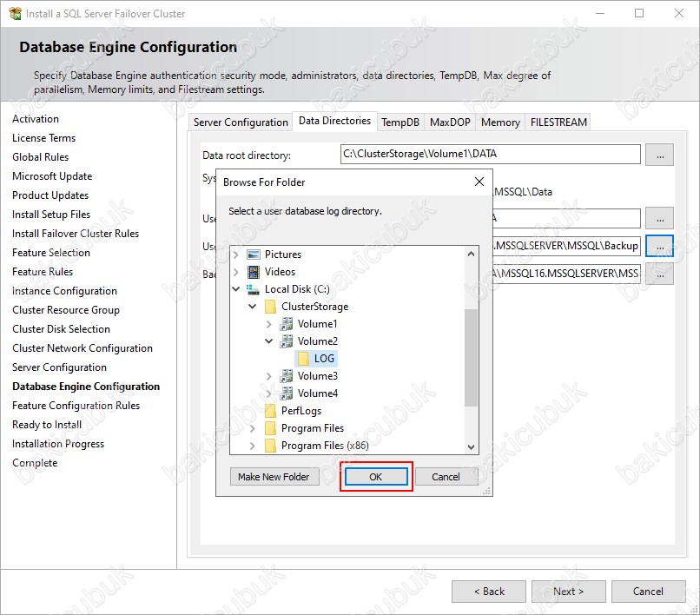Click the SQL Server installer title bar icon
Viewport: 700px width, 615px height.
pyautogui.click(x=15, y=13)
